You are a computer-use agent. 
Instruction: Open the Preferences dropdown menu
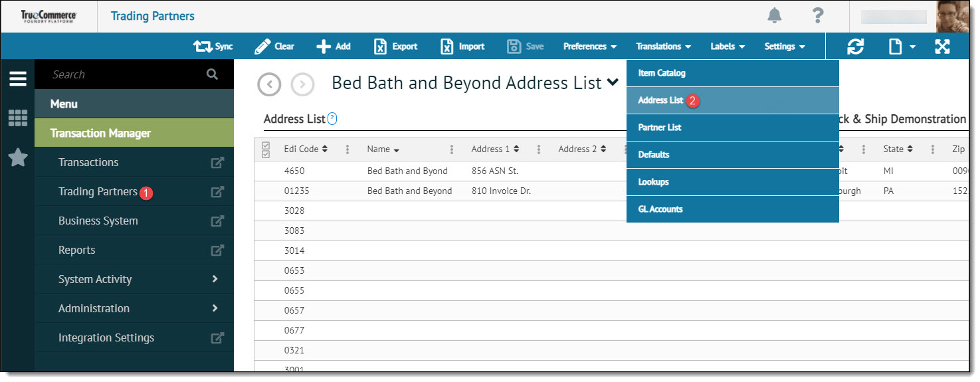[x=590, y=47]
